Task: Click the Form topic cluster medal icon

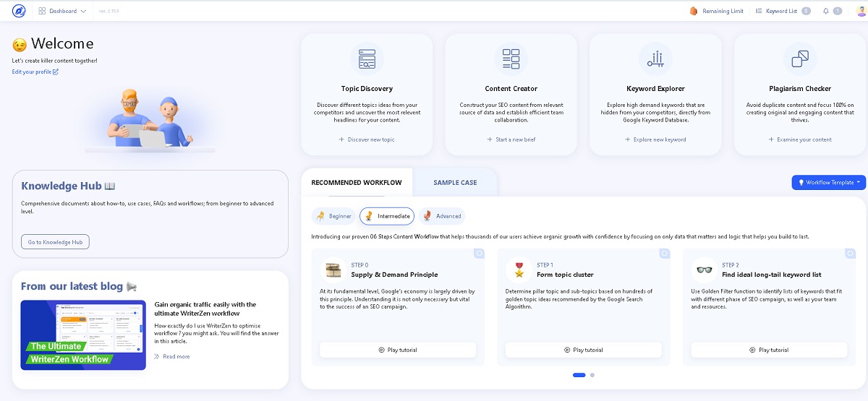Action: (519, 270)
